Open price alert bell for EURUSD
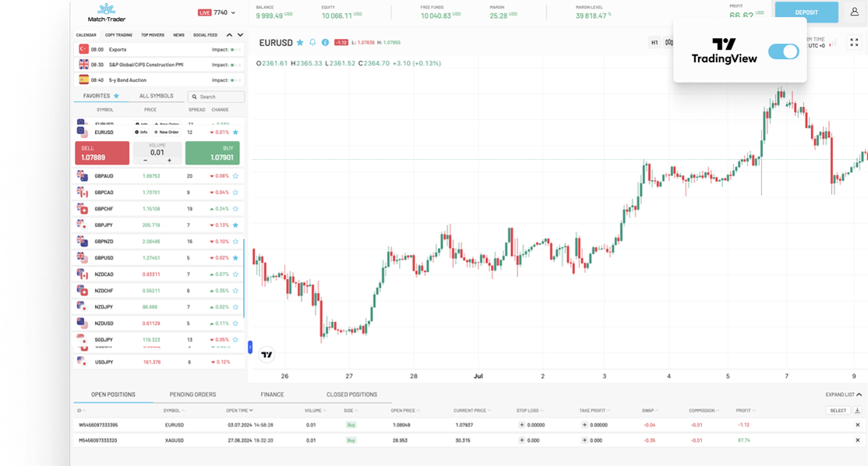 click(x=312, y=42)
